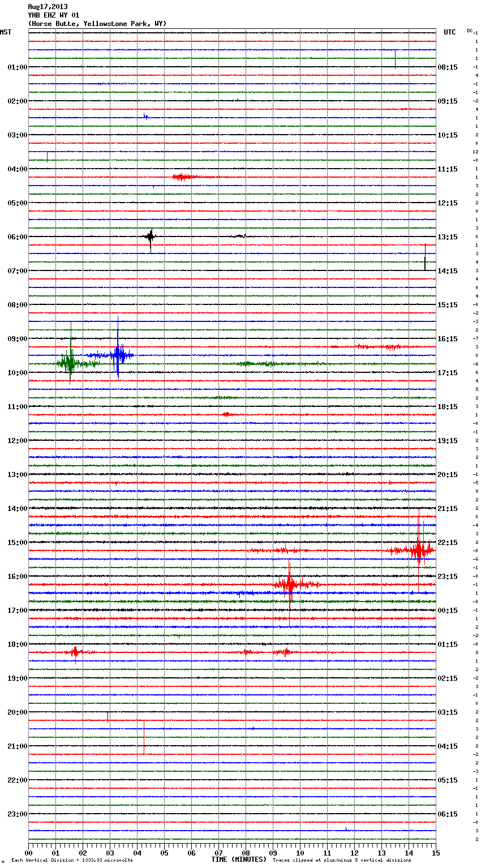Click the minute 08 axis tick label
This screenshot has width=481, height=868.
[x=246, y=853]
